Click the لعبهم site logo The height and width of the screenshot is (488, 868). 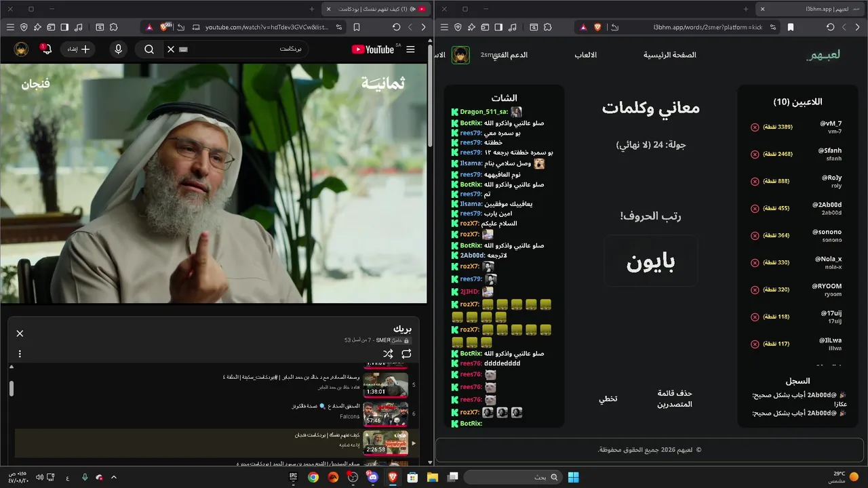pyautogui.click(x=823, y=55)
